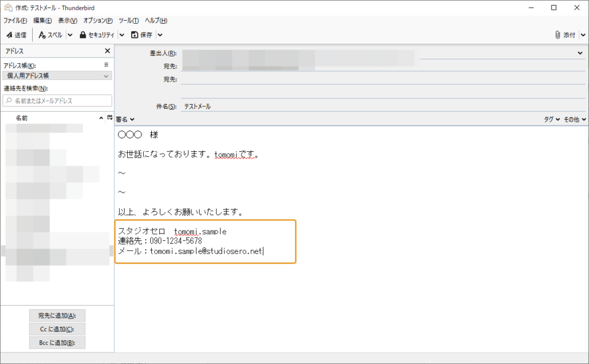Expand the 差出人 sender dropdown arrow
Viewport: 589px width, 364px height.
580,52
